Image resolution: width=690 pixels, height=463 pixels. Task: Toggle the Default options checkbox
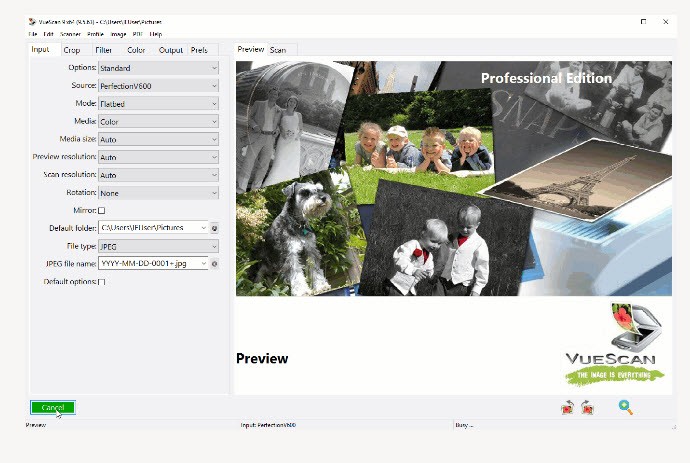pos(102,282)
